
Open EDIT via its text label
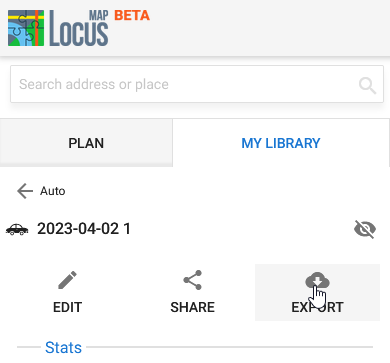67,307
